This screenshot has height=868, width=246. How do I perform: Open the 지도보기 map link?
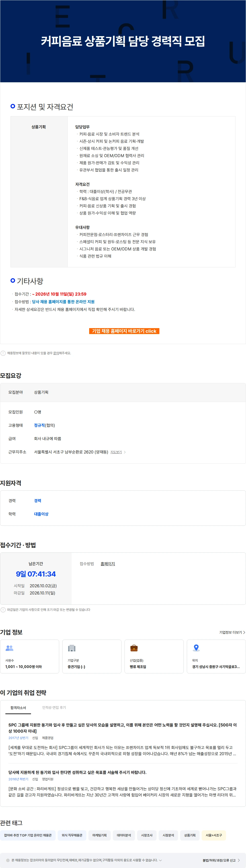coord(116,452)
